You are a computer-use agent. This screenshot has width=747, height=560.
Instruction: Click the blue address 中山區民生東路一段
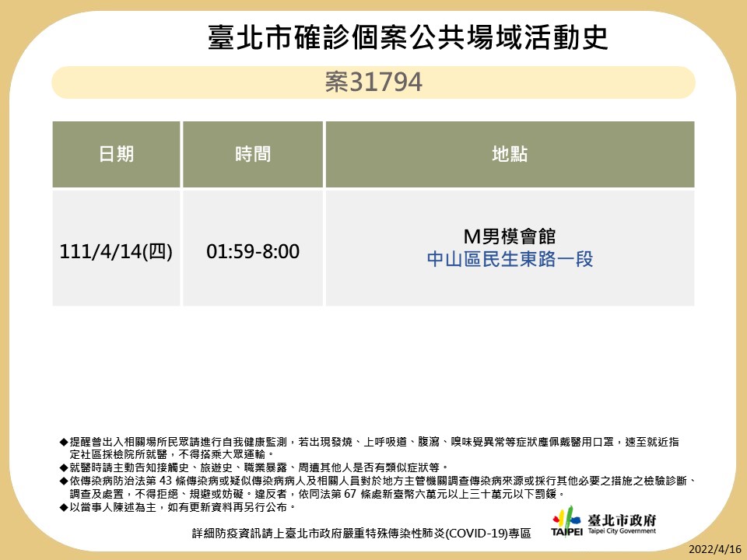tap(510, 259)
